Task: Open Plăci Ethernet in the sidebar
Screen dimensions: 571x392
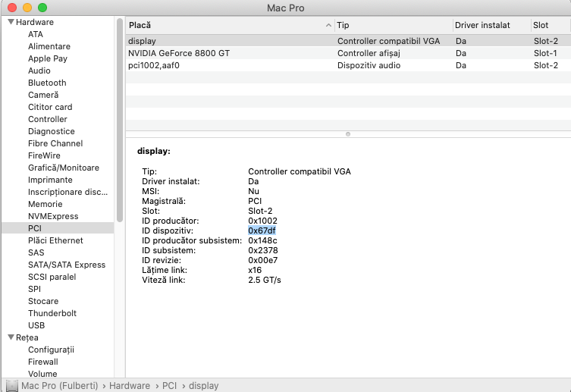Action: tap(55, 240)
